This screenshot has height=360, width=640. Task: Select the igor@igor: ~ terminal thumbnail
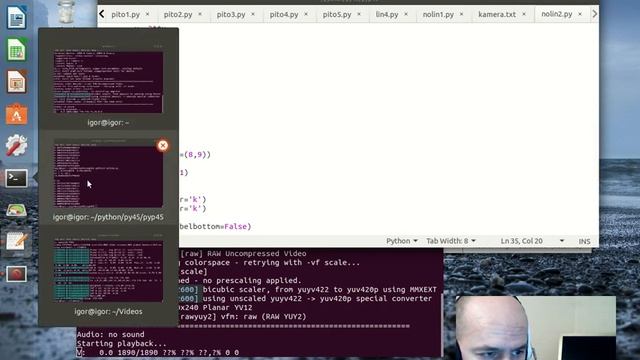108,82
